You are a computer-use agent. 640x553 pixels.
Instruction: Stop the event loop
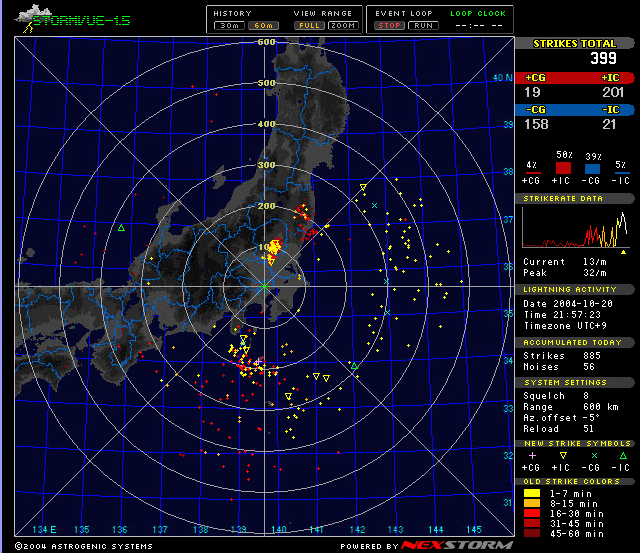click(389, 26)
